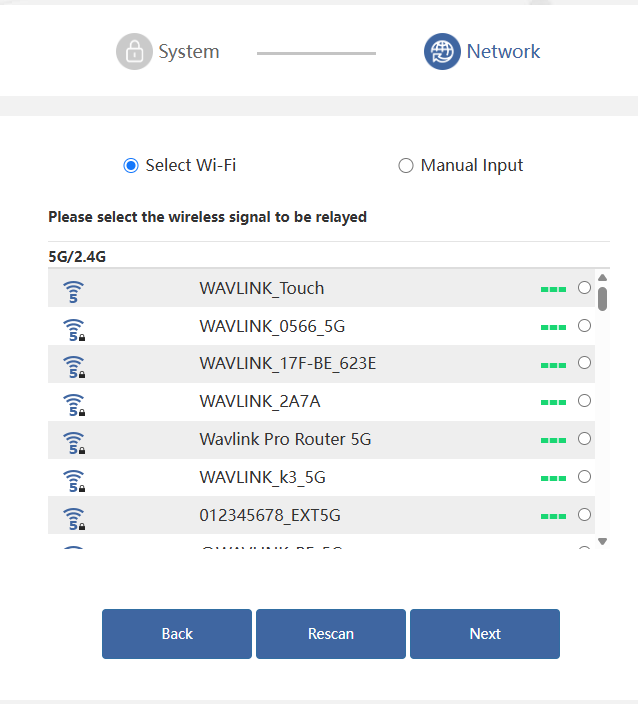
Task: Click the locked Wi-Fi icon beside WAVLINK_0566_5G
Action: [x=74, y=330]
